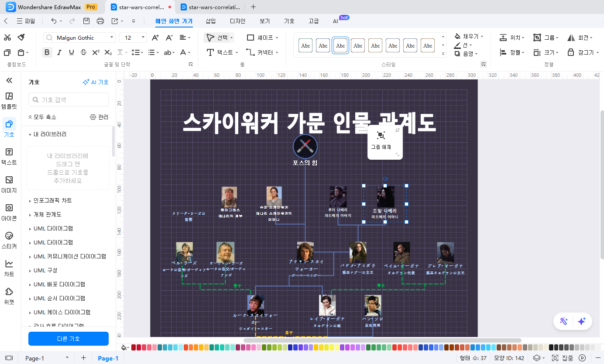Open the 텍스트 sidebar panel
Screen dimensions: 604x364
[x=9, y=156]
